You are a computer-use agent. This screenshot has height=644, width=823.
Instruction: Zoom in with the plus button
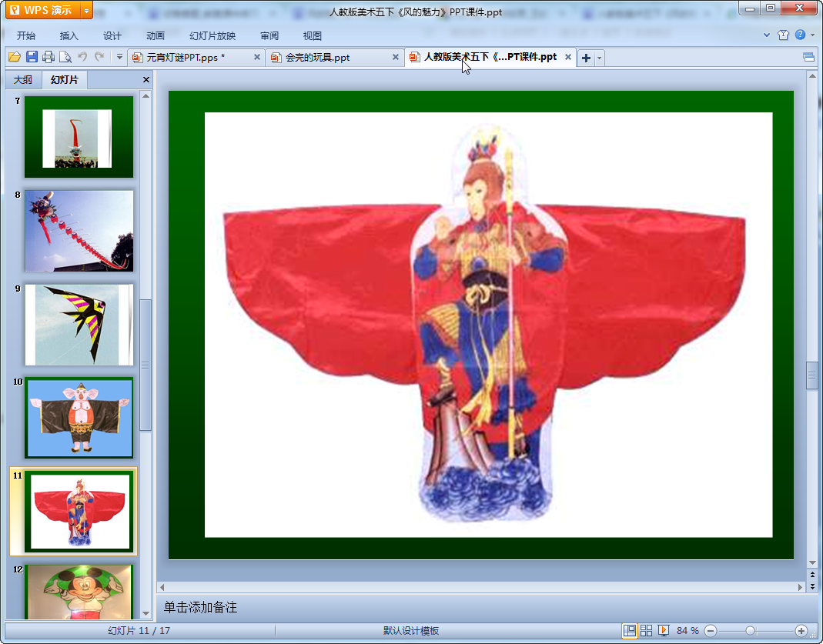(x=801, y=631)
